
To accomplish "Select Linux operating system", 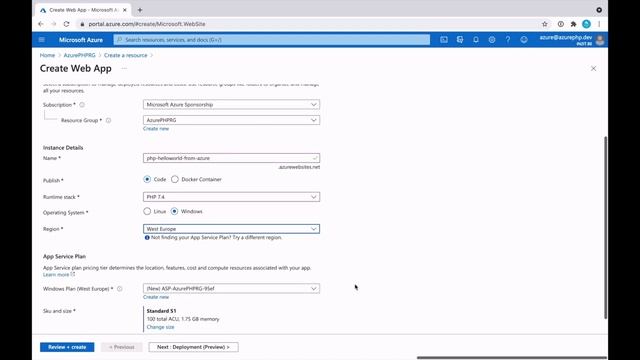I will coord(147,211).
